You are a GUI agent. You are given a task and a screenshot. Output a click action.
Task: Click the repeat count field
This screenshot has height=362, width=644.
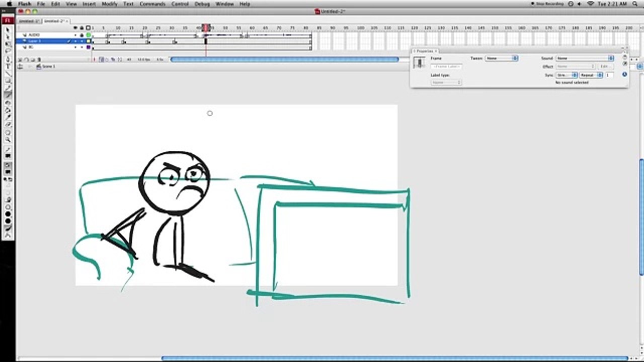pos(609,75)
